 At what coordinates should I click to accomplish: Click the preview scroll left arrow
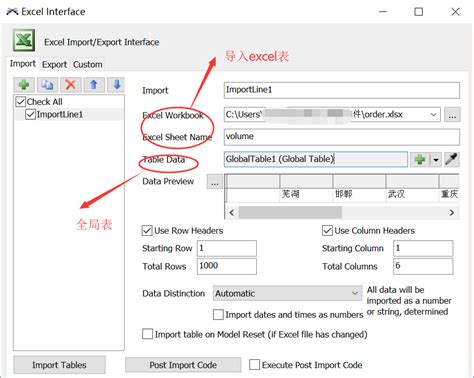point(232,212)
